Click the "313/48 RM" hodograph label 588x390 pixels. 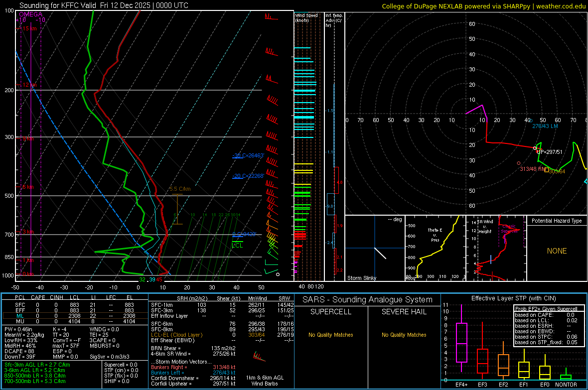533,169
